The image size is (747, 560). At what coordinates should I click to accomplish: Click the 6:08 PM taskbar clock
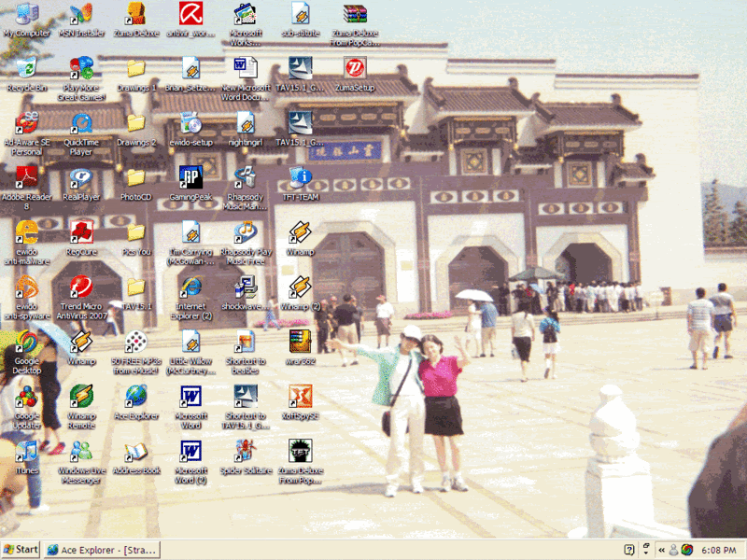(x=719, y=550)
